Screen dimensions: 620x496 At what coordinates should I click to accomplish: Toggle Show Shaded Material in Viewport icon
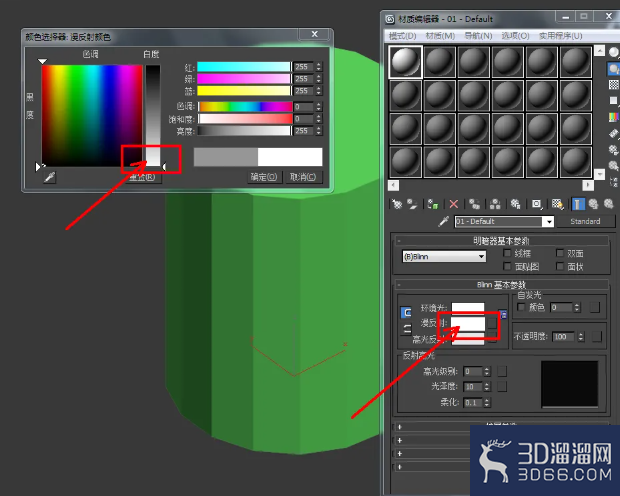pos(558,204)
